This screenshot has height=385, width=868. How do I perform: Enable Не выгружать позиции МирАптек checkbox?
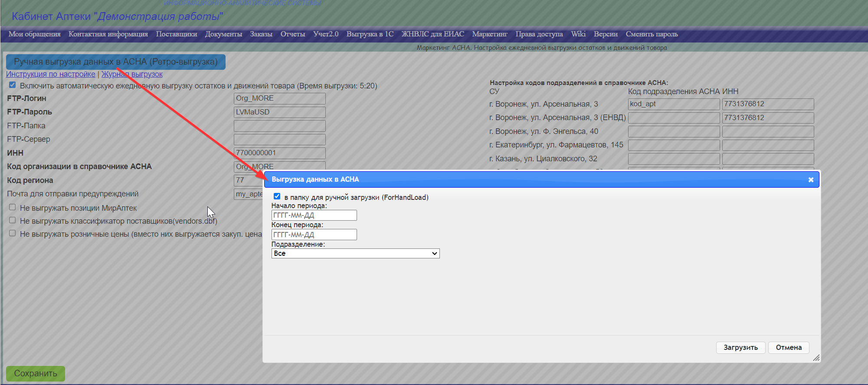coord(13,207)
